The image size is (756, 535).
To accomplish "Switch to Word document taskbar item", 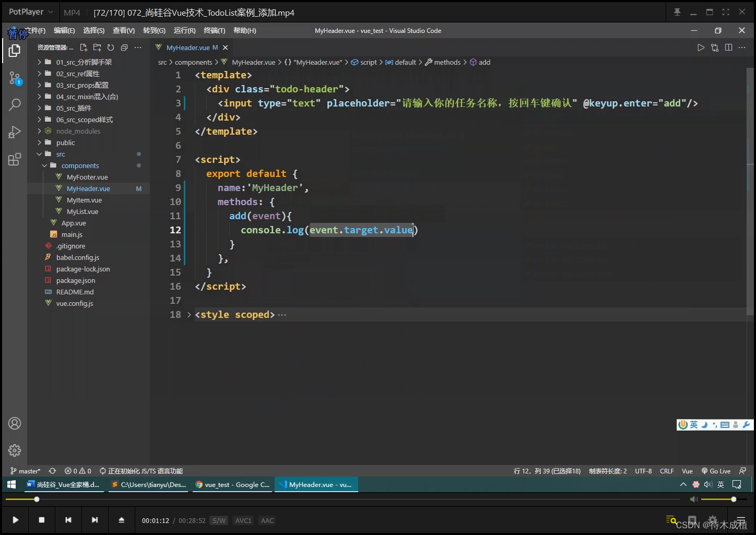I will (63, 484).
